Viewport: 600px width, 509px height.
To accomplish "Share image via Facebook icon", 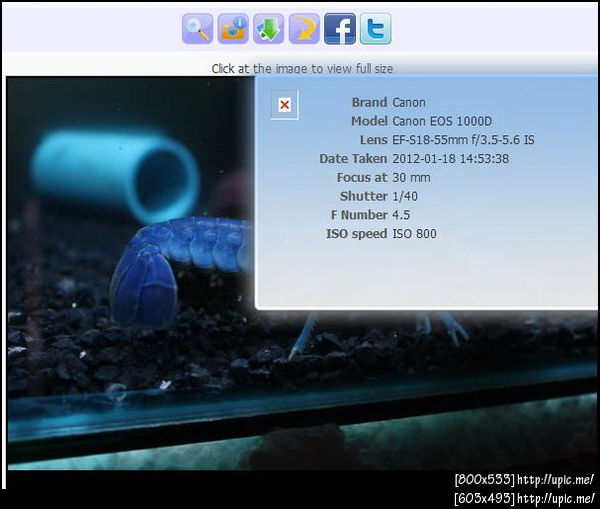I will coord(340,29).
